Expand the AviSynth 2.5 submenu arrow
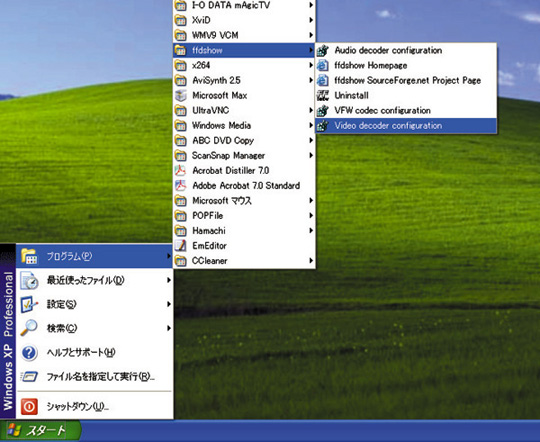540x442 pixels. [x=311, y=80]
